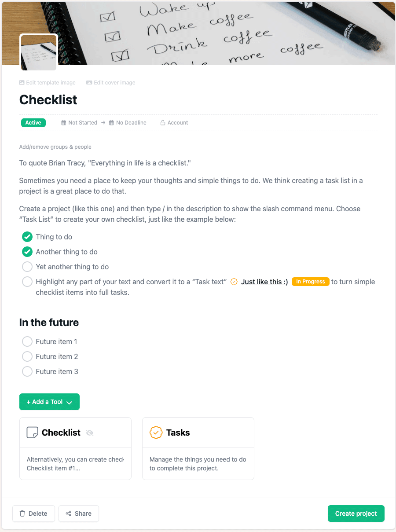Select the Future item 1 circle
396x532 pixels.
click(x=27, y=341)
